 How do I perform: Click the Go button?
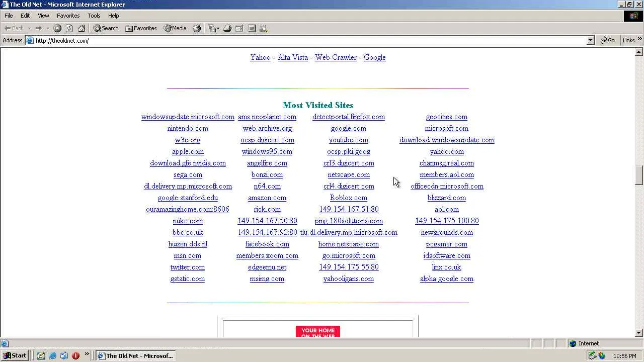click(608, 40)
